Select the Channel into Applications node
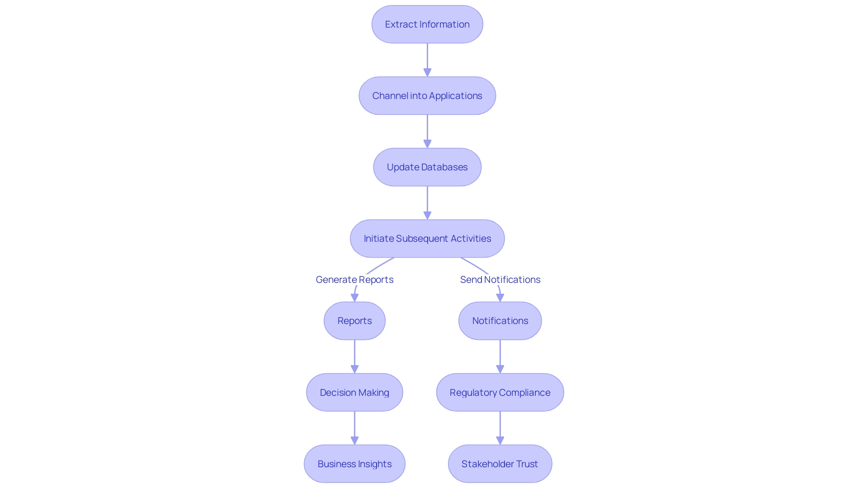The width and height of the screenshot is (868, 488). 426,96
